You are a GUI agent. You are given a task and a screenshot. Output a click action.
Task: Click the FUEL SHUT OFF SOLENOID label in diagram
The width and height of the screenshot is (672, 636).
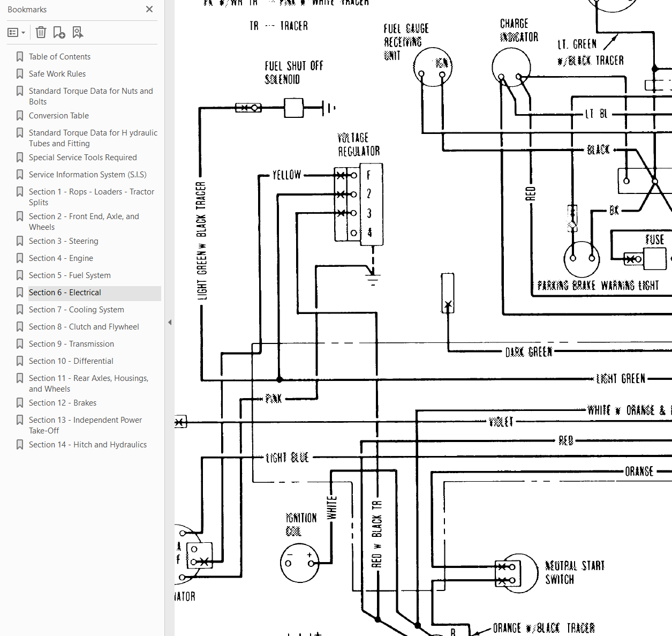coord(294,73)
